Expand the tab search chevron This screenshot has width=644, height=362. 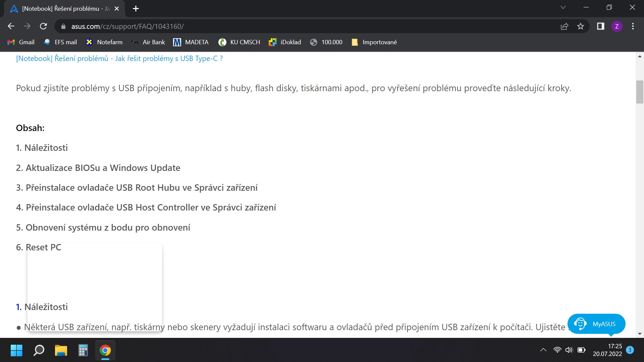[x=563, y=7]
